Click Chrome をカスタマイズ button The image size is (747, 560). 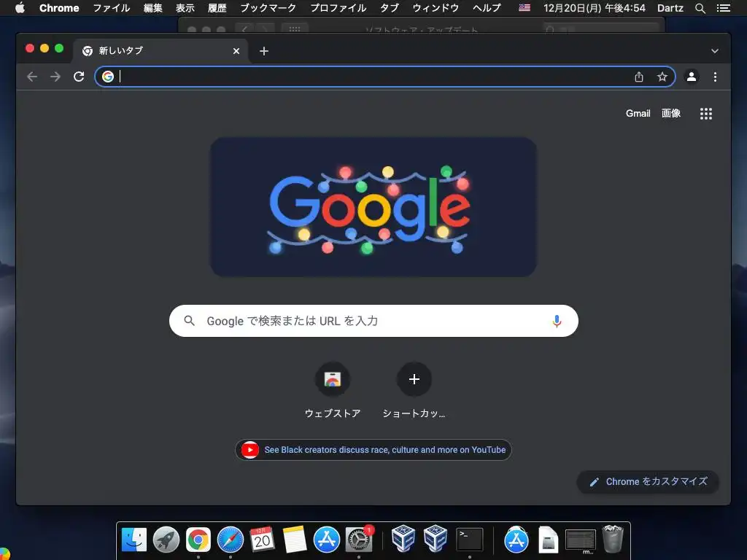click(648, 481)
